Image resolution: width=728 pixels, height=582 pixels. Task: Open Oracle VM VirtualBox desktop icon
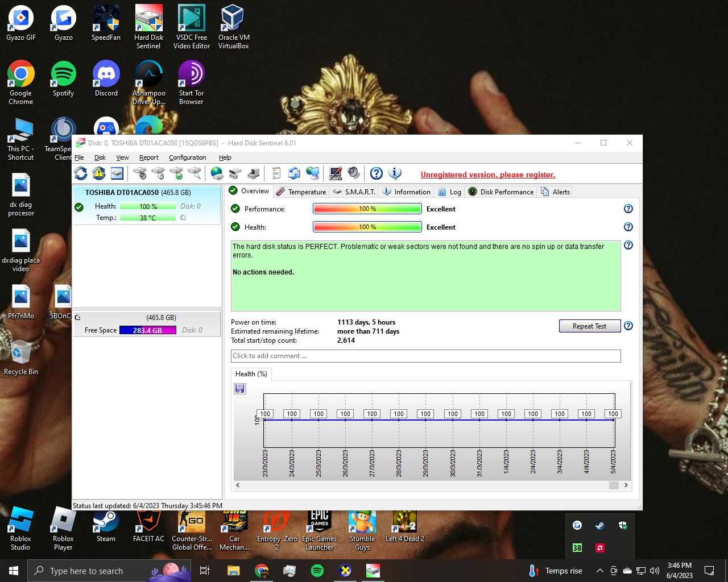point(233,27)
